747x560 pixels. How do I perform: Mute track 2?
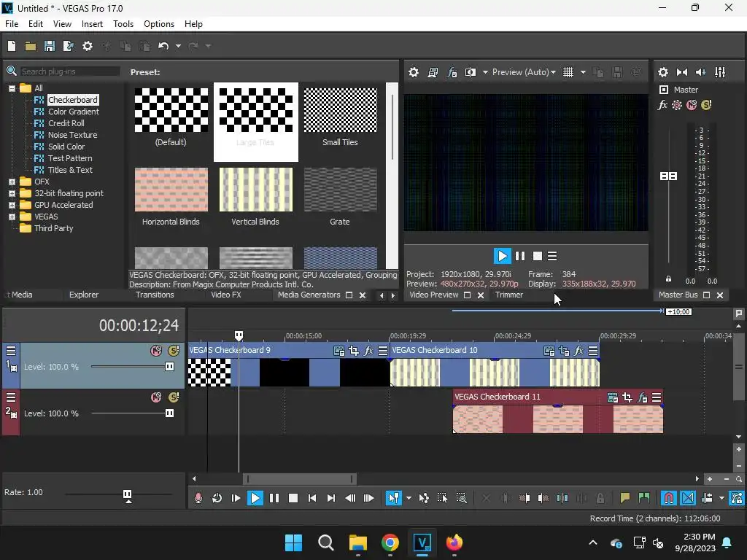coord(156,397)
